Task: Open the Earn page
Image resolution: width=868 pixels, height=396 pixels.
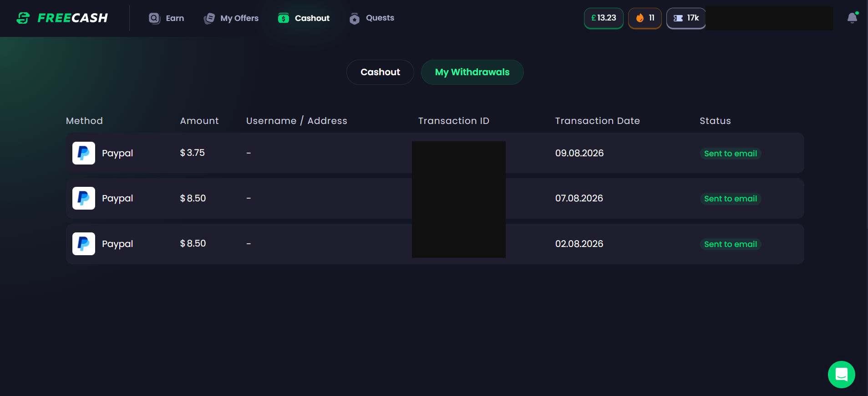Action: click(166, 18)
